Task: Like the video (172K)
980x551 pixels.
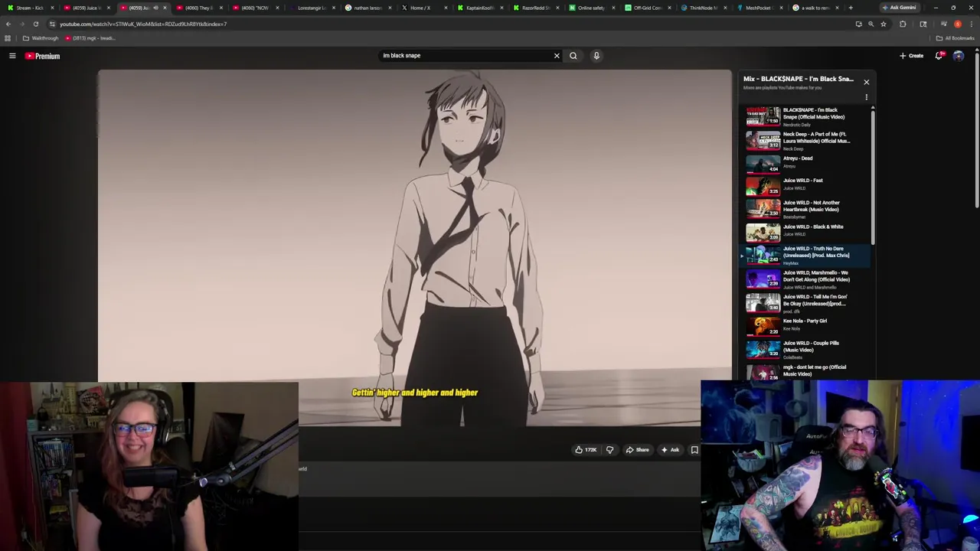Action: (586, 450)
